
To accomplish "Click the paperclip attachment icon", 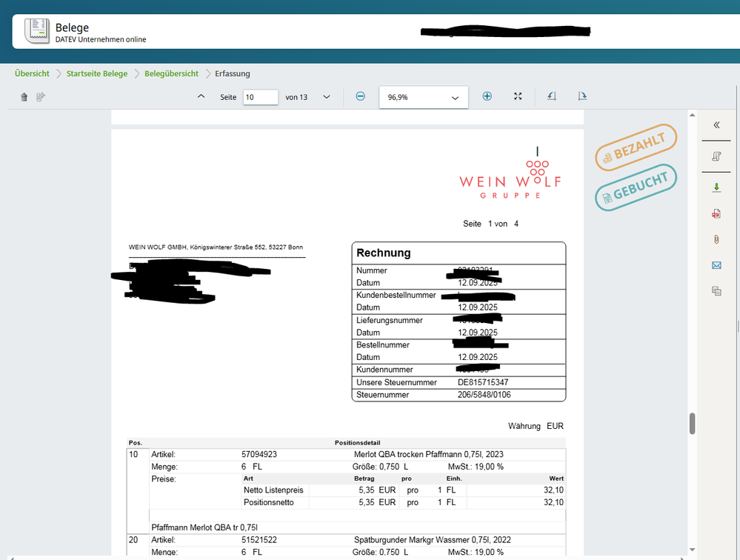I will pyautogui.click(x=716, y=240).
